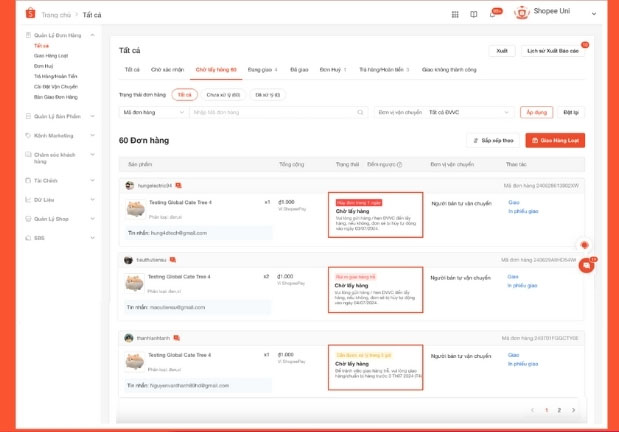The image size is (619, 432).
Task: Open the Shopee logo home
Action: pos(30,13)
